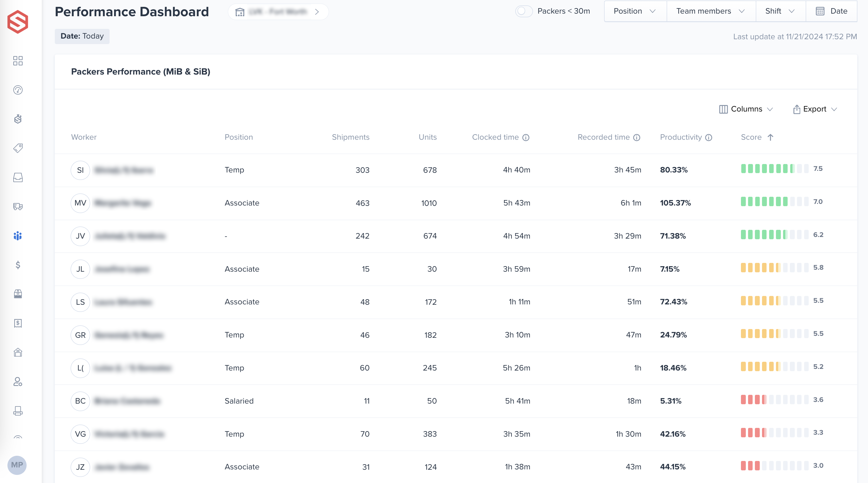Click the 80.33% productivity value
This screenshot has width=868, height=483.
click(674, 170)
